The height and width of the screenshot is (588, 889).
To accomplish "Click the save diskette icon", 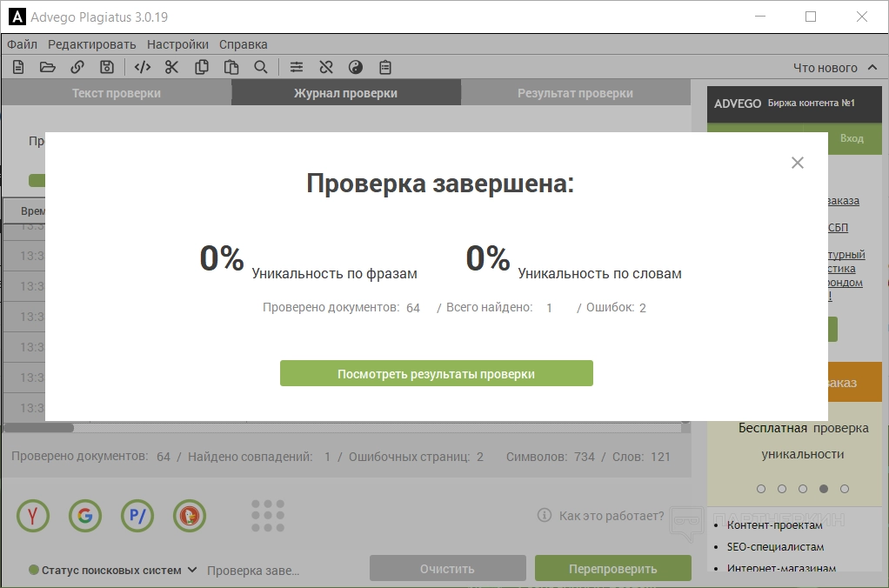I will pyautogui.click(x=106, y=67).
